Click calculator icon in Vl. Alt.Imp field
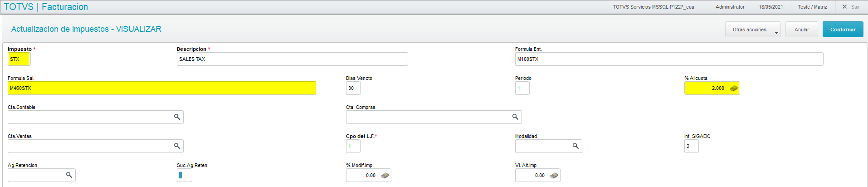 click(554, 175)
